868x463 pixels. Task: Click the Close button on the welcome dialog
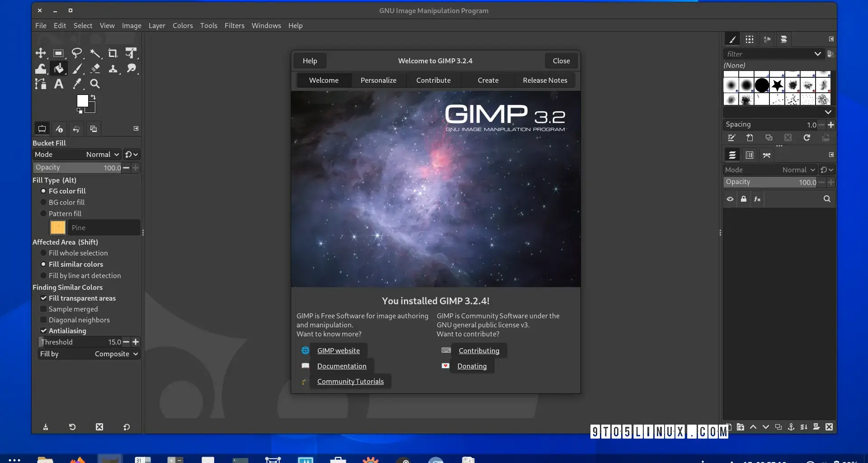[x=561, y=61]
